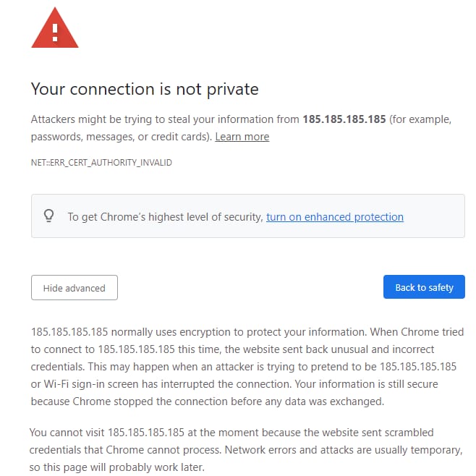Image resolution: width=476 pixels, height=476 pixels.
Task: Click the lightbulb tip icon
Action: pos(49,216)
